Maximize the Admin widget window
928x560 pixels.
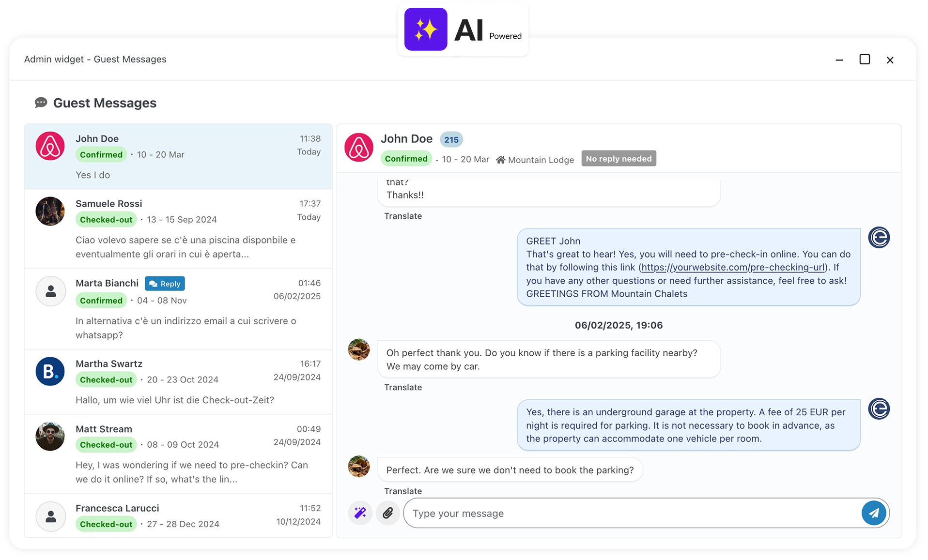pos(865,60)
